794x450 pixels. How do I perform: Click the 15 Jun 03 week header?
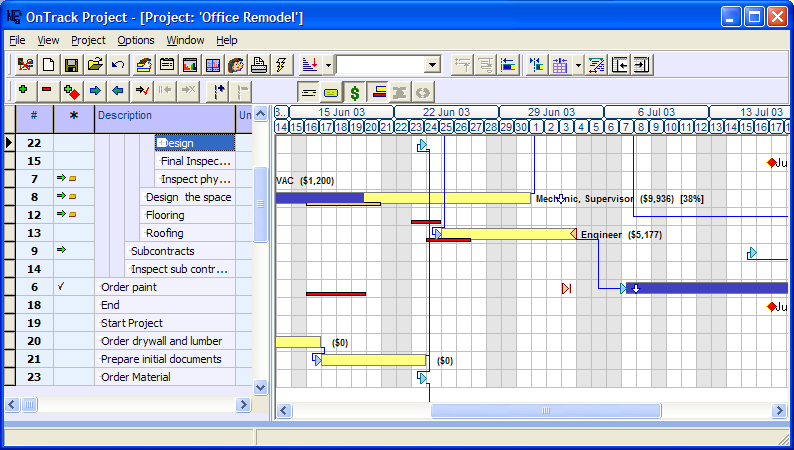341,112
